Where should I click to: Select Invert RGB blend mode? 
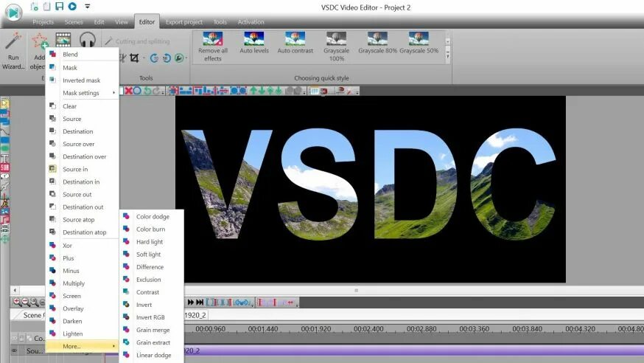click(152, 317)
